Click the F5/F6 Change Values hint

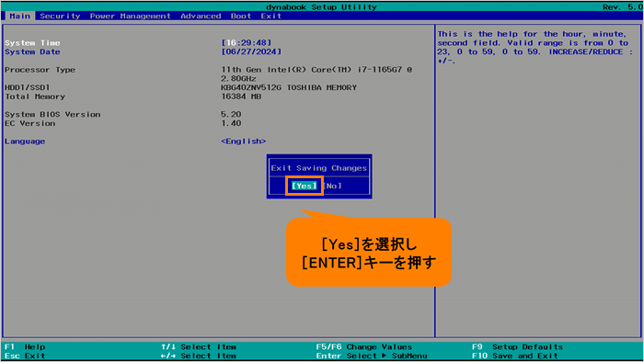tap(364, 346)
